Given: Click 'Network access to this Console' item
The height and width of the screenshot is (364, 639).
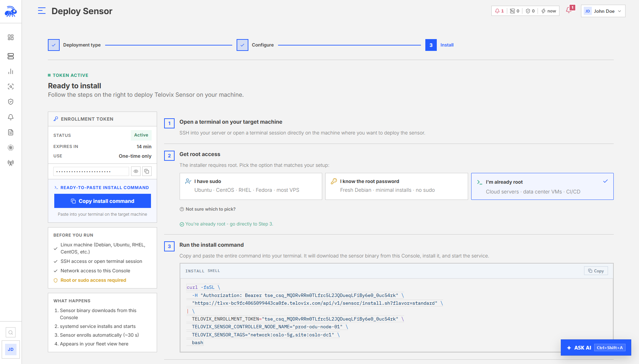Looking at the screenshot, I should (x=95, y=271).
